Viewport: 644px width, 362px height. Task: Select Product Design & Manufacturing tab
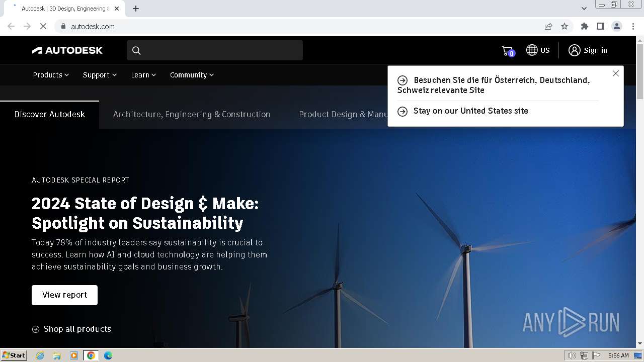click(343, 115)
